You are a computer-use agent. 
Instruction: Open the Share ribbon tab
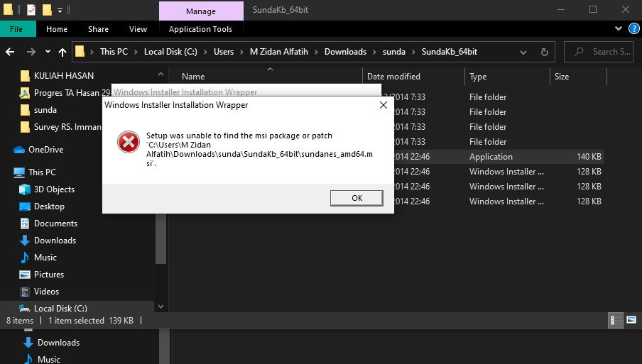pos(98,29)
